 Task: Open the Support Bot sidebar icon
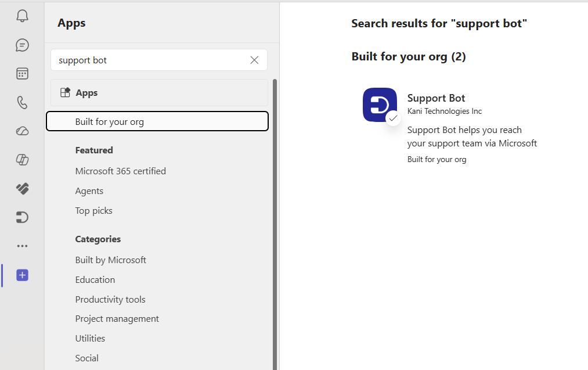tap(22, 217)
